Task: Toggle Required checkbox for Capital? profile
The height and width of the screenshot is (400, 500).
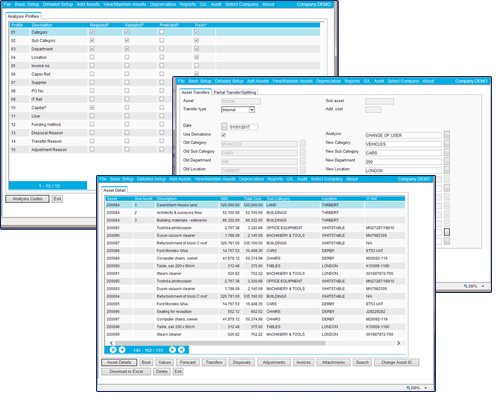Action: pyautogui.click(x=92, y=107)
